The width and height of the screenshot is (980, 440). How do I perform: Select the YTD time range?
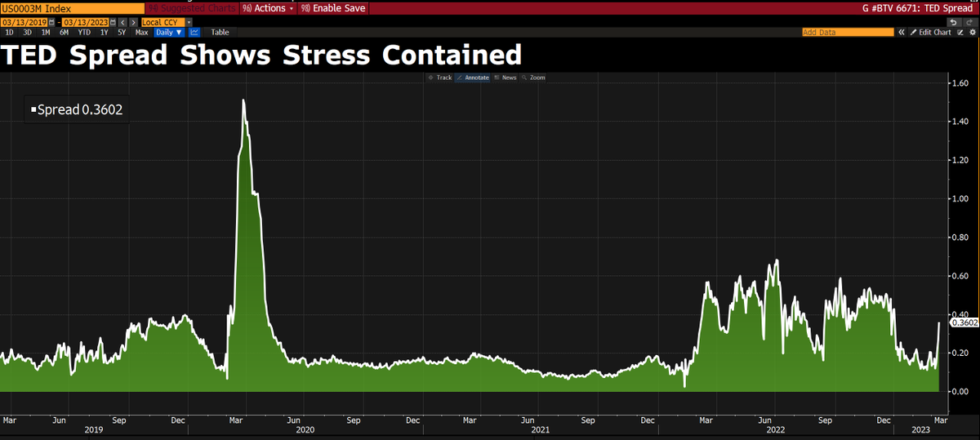pos(84,33)
